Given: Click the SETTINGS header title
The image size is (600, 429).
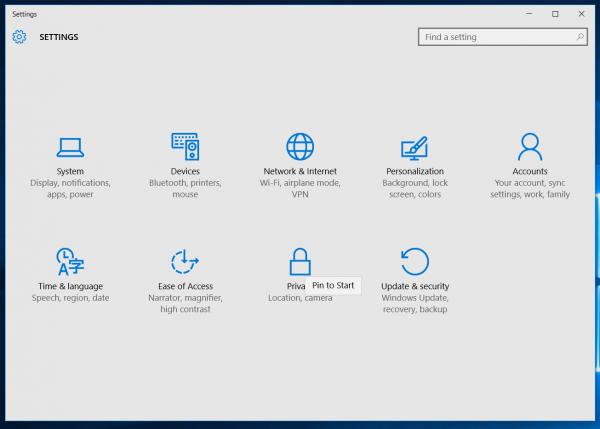Looking at the screenshot, I should (59, 37).
